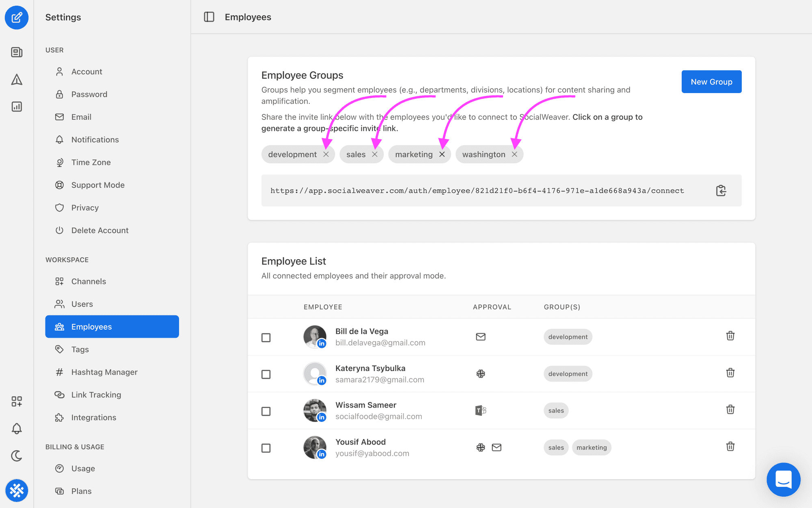
Task: Click the Slack approval icon for Yousif Abood
Action: pyautogui.click(x=481, y=447)
